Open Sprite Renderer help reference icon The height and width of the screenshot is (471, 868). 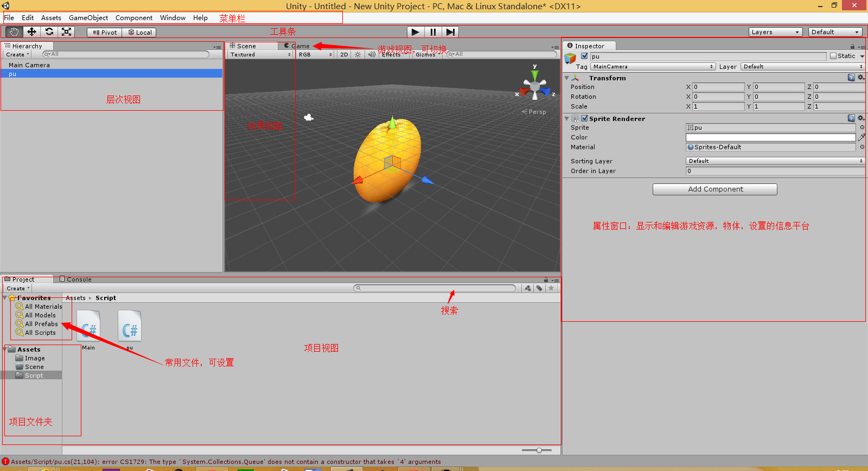851,118
